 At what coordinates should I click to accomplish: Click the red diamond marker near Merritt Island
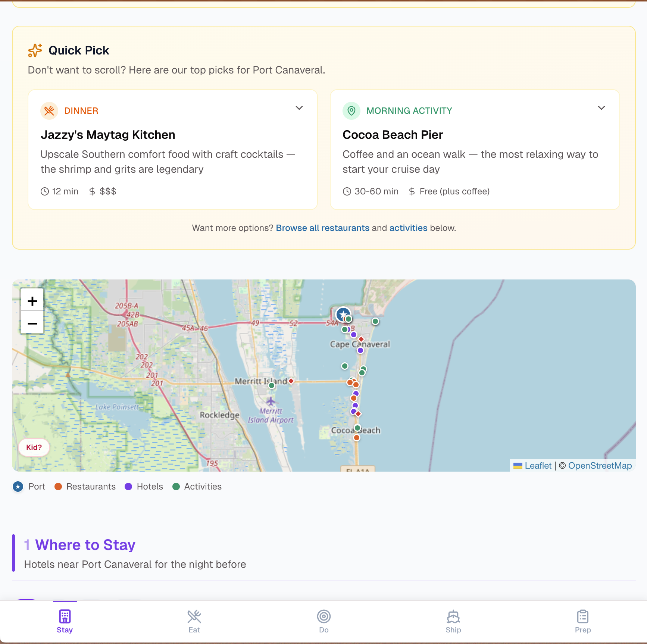(x=291, y=381)
